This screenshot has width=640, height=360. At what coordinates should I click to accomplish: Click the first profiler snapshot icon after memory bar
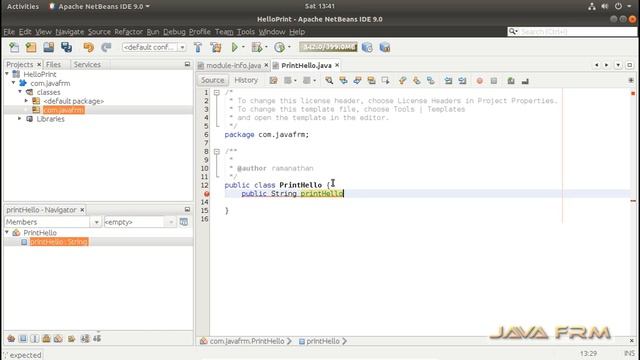point(367,47)
